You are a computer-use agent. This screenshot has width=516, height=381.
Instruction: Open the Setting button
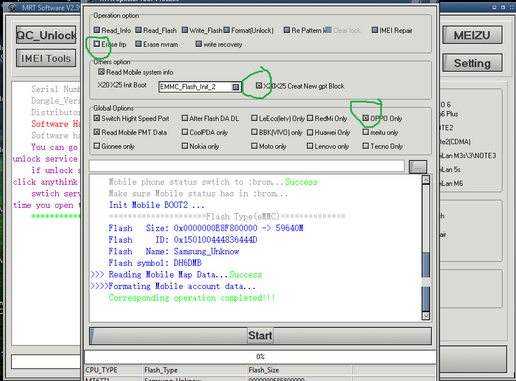tap(472, 63)
